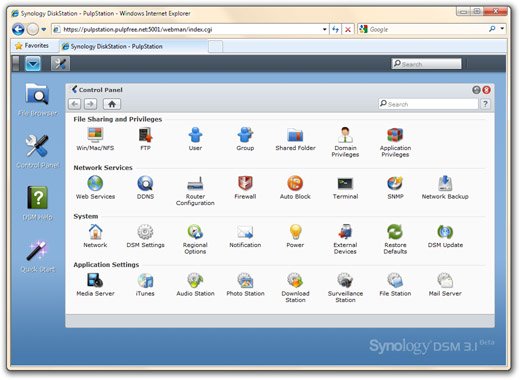Open the Terminal settings icon

(345, 187)
